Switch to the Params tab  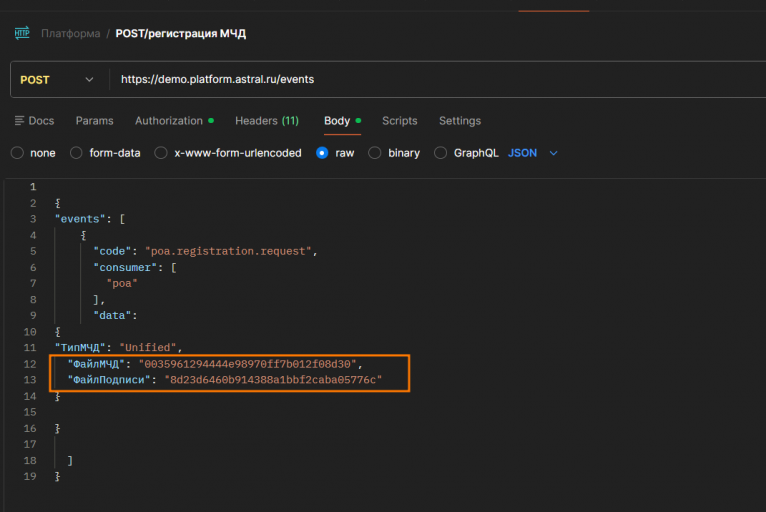[x=94, y=121]
